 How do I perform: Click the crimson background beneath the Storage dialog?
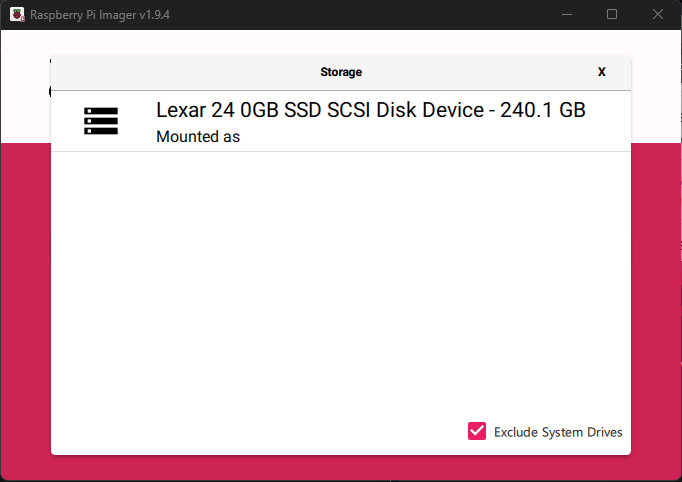[341, 468]
